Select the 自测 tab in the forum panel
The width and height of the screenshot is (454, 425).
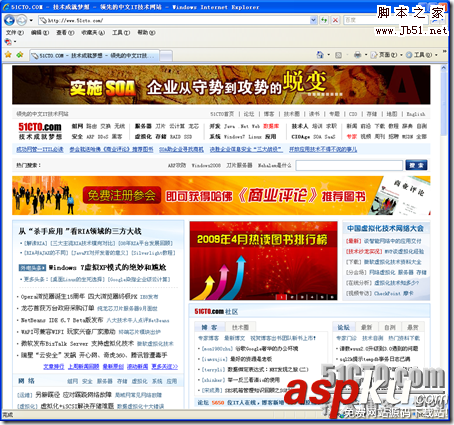[x=390, y=328]
